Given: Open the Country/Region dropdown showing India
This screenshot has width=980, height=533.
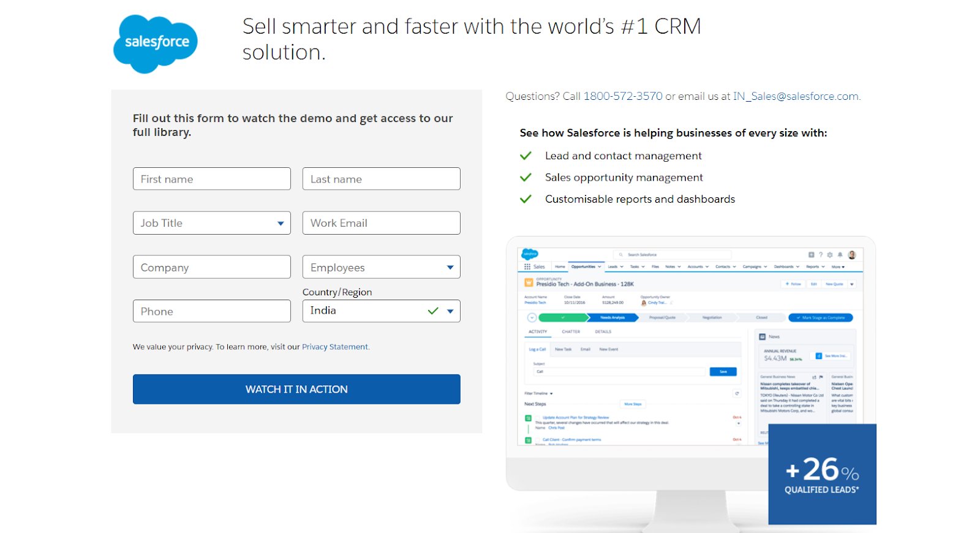Looking at the screenshot, I should point(382,311).
